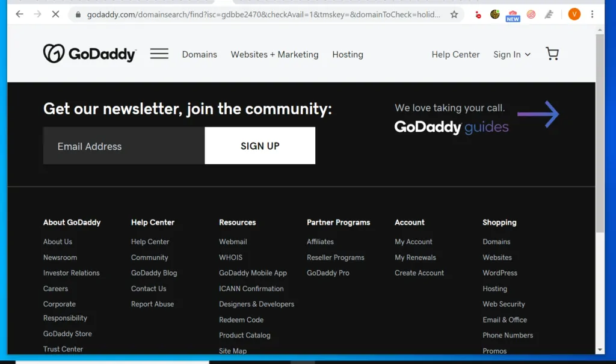This screenshot has width=616, height=364.
Task: Open the pink target extension icon
Action: click(x=531, y=14)
